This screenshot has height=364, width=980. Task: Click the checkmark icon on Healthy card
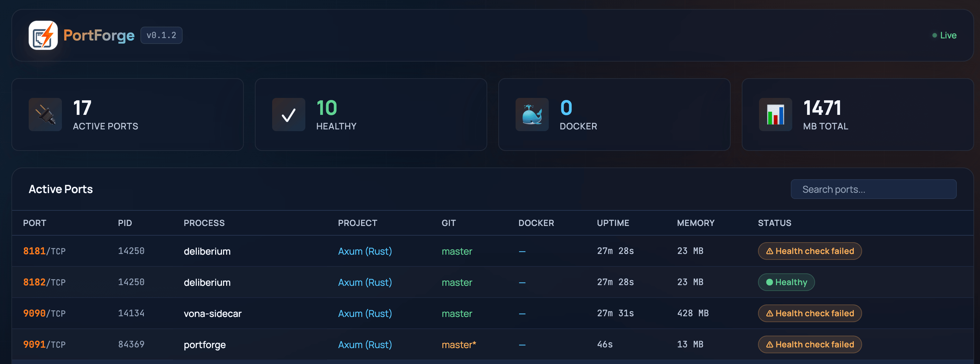pos(288,115)
